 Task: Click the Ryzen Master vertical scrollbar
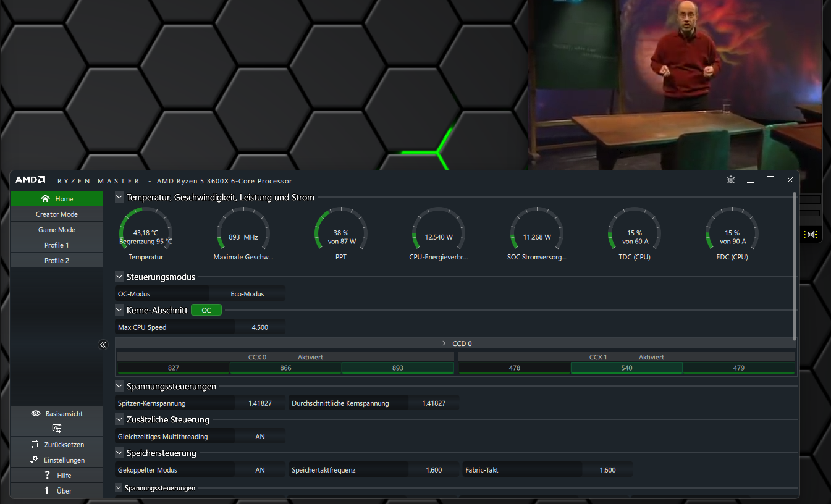pos(795,266)
